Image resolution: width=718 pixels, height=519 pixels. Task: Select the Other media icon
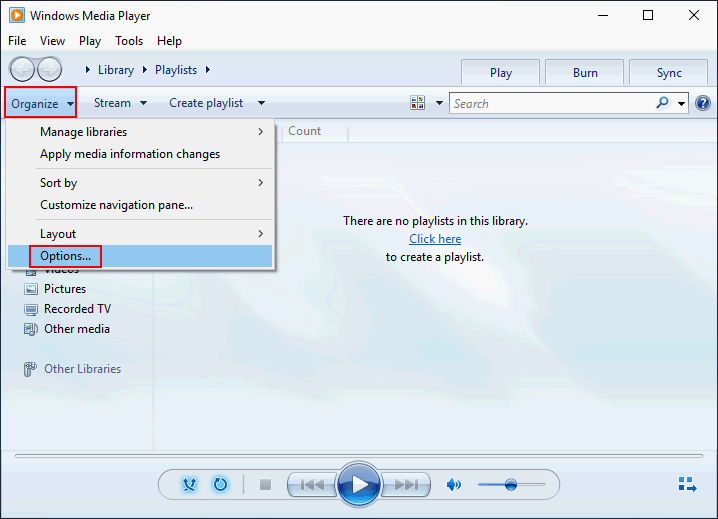(x=31, y=329)
